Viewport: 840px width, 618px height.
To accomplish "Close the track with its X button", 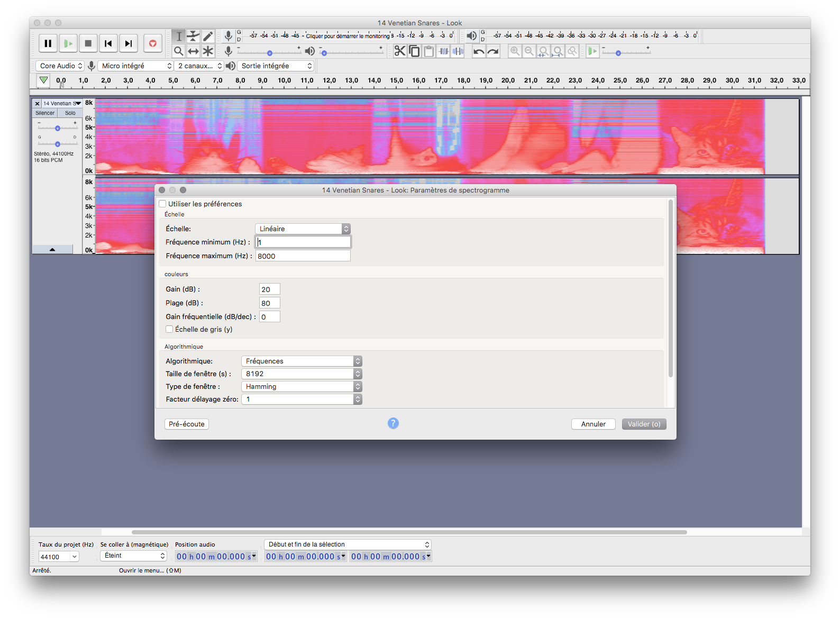I will click(37, 103).
